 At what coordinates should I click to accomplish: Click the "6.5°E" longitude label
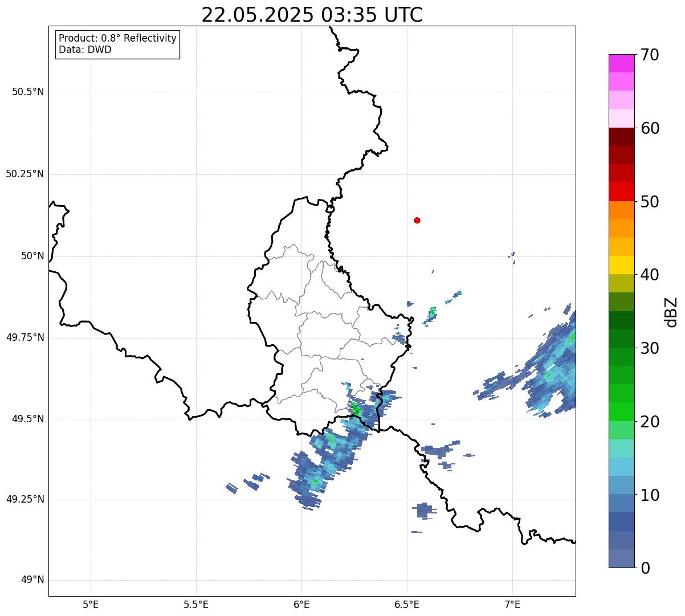tap(407, 604)
